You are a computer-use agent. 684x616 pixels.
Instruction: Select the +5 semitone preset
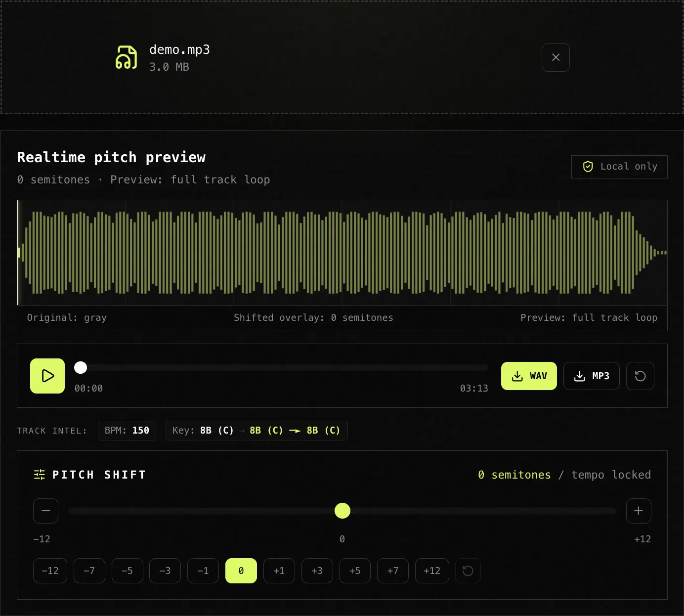[x=355, y=571]
